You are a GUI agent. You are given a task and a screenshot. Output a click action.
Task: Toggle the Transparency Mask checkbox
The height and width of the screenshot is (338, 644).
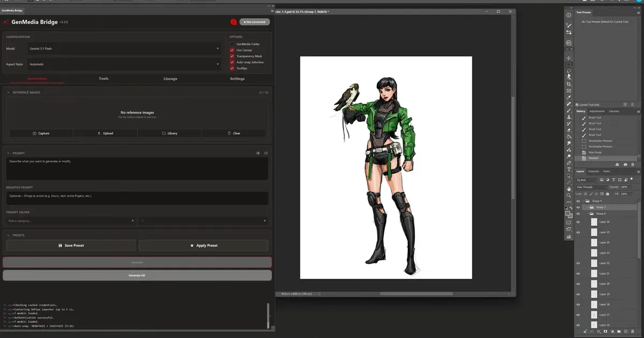[232, 56]
